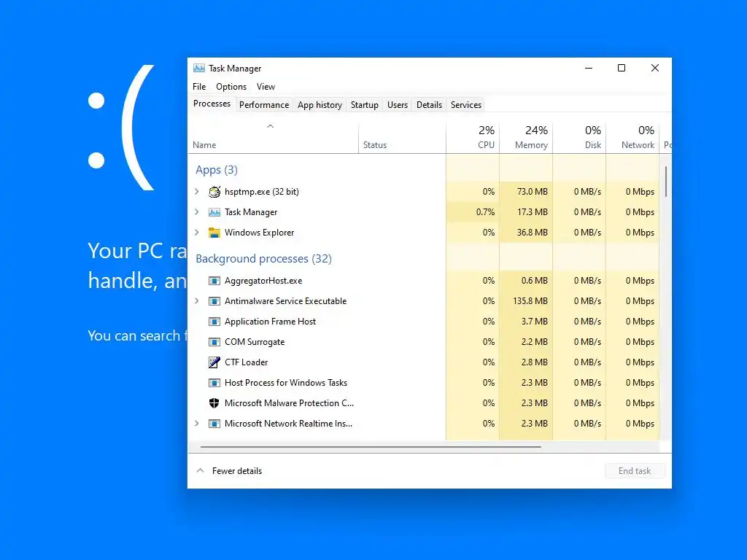The image size is (747, 560).
Task: Sort by the Name column header
Action: pos(273,138)
